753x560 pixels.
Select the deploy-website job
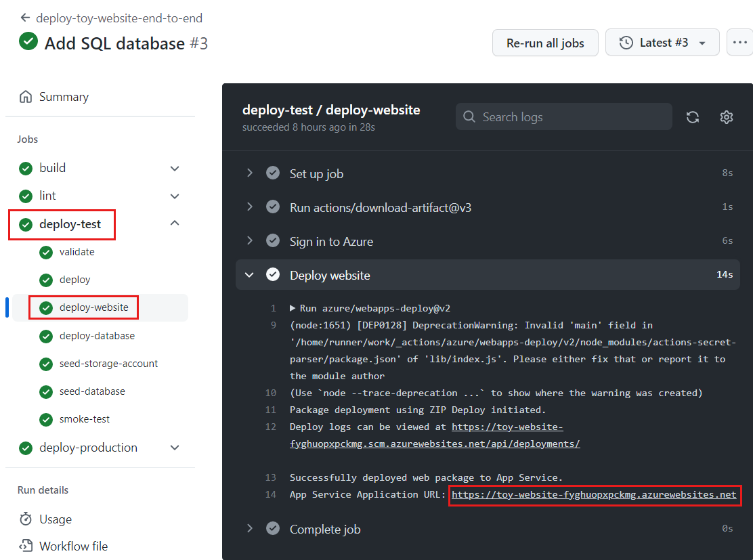[94, 308]
